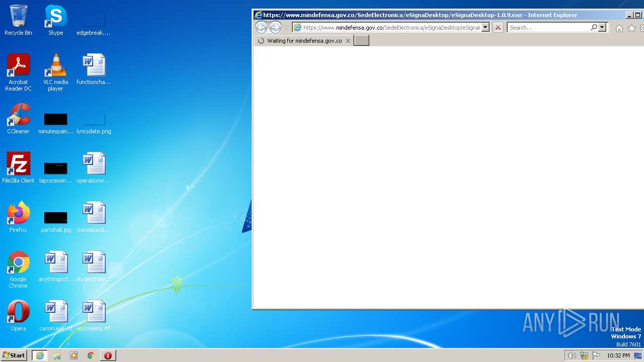Click the network tray icon

point(584,355)
